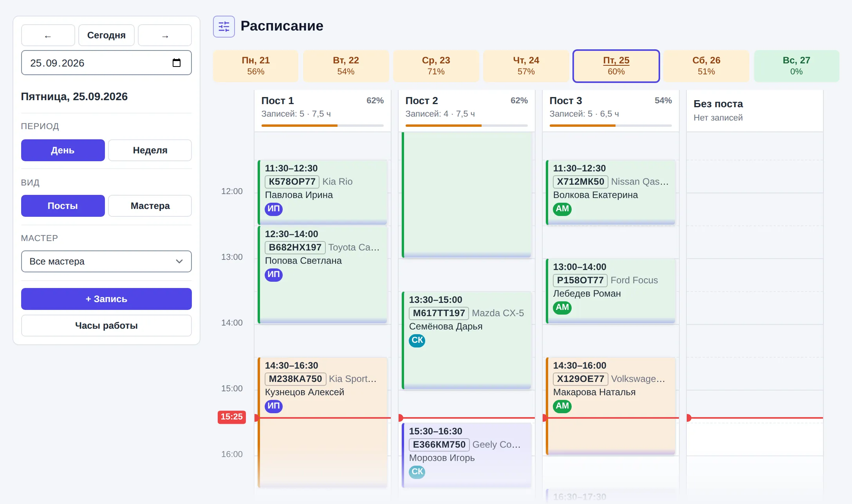The image size is (852, 504).
Task: Select Посты view
Action: tap(63, 206)
